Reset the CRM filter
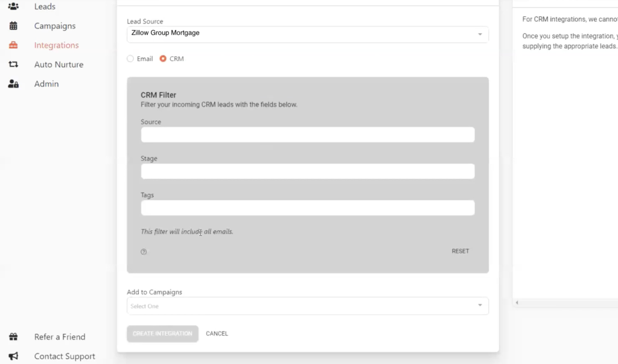 [460, 251]
